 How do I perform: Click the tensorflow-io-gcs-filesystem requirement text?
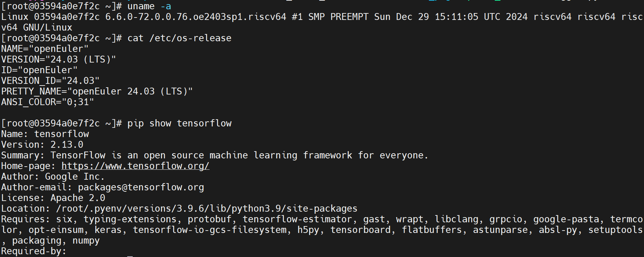[x=210, y=230]
